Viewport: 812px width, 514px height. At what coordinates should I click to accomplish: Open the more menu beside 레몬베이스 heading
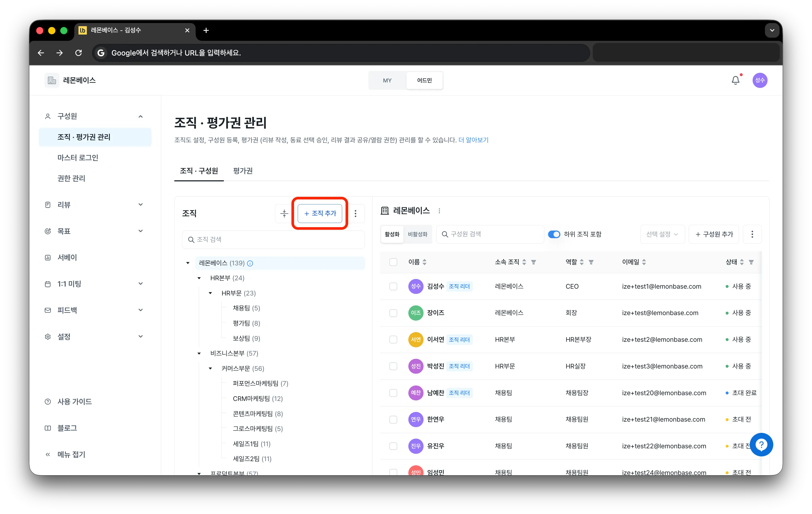(439, 211)
